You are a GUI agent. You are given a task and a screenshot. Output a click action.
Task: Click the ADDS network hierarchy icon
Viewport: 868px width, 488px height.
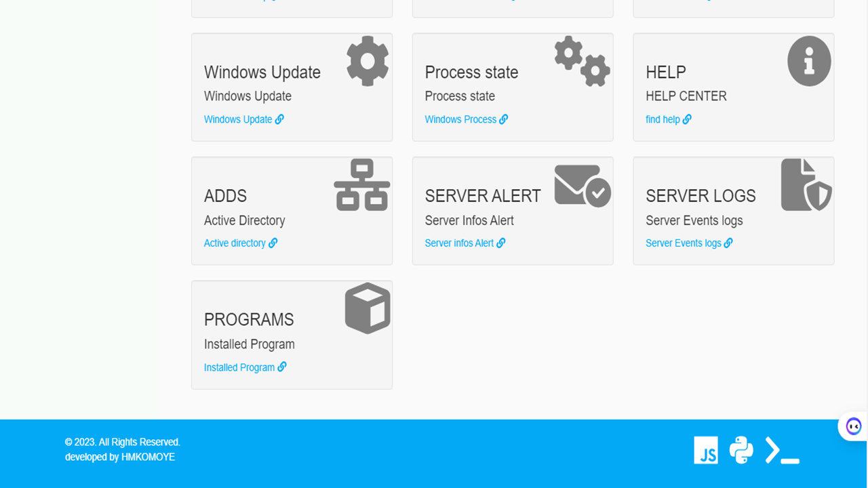click(x=362, y=185)
